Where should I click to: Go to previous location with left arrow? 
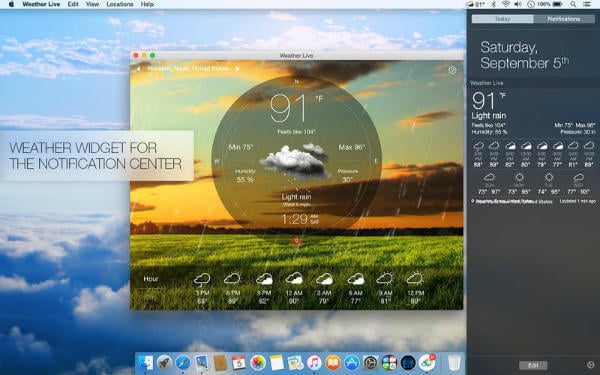[x=139, y=69]
